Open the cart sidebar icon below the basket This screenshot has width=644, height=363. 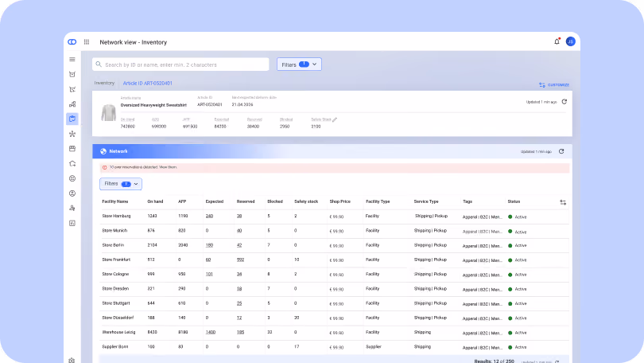click(x=72, y=89)
